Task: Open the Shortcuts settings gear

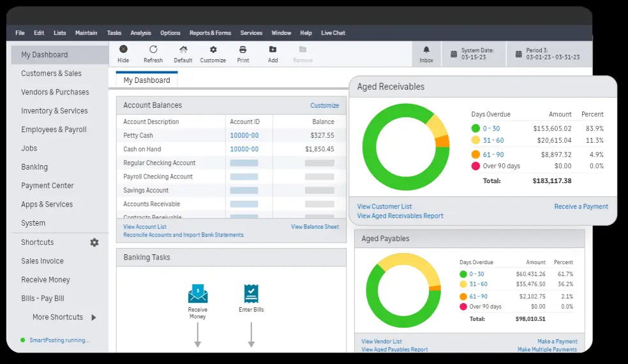Action: point(94,242)
